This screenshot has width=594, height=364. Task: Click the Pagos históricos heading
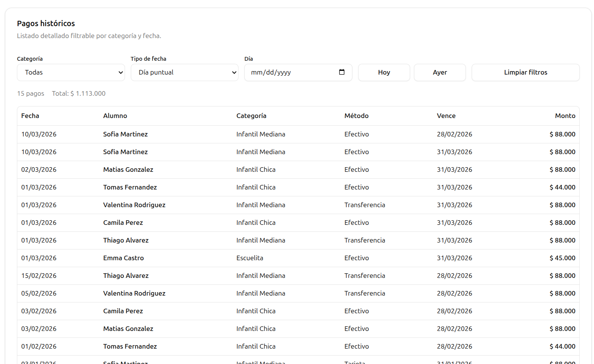(46, 23)
